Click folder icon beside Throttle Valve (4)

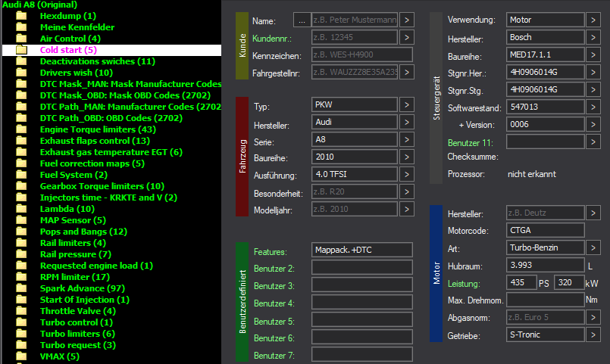point(21,311)
